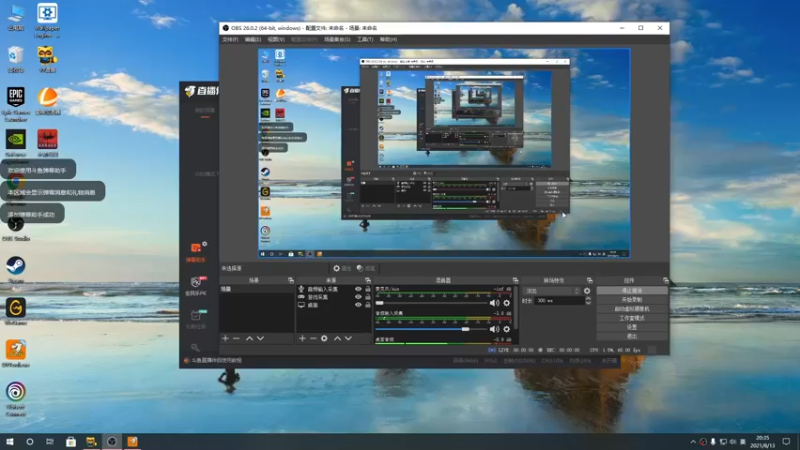This screenshot has width=800, height=450.
Task: Open source Filters button above Scenes panel
Action: click(366, 268)
